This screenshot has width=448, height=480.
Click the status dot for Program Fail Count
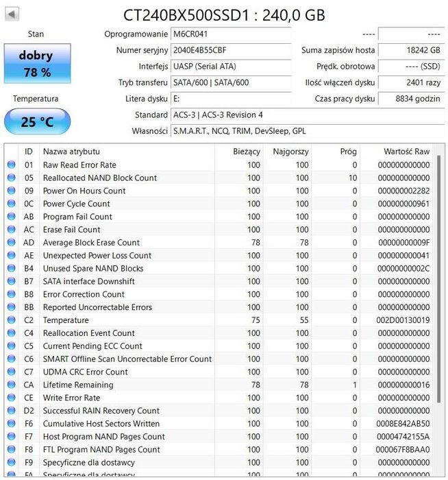click(x=12, y=217)
